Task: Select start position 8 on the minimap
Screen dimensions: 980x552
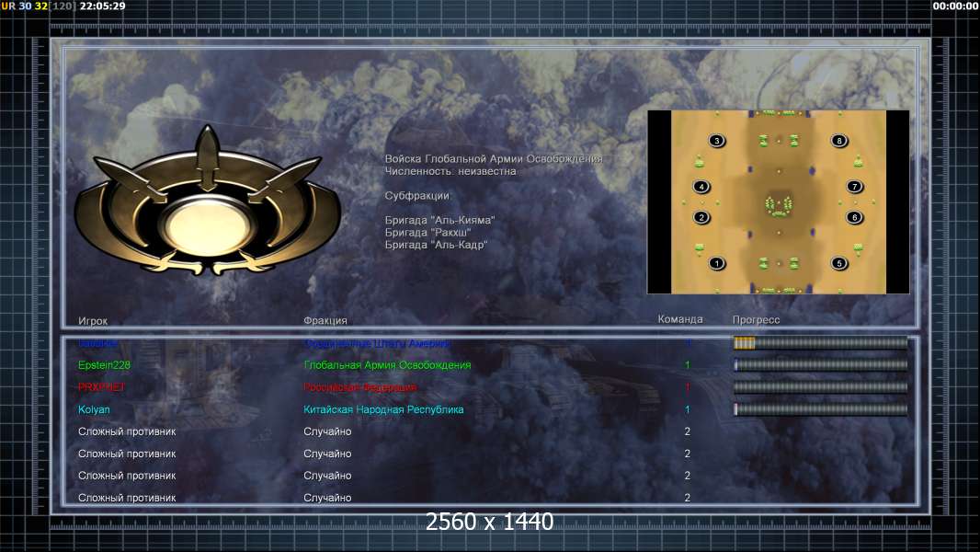Action: click(x=838, y=141)
